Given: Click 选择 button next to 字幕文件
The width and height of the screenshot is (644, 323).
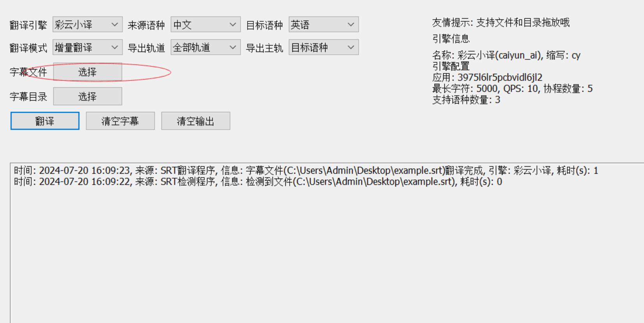Looking at the screenshot, I should pyautogui.click(x=87, y=72).
